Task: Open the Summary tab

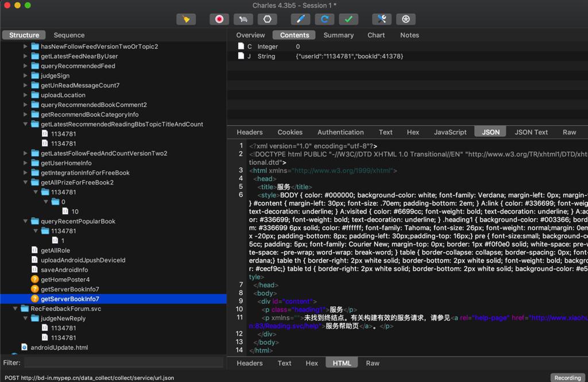Action: 338,35
